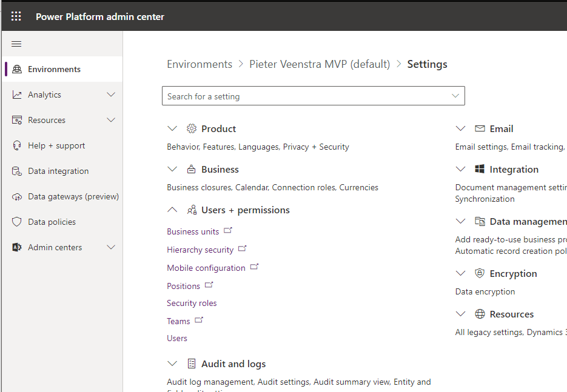Expand the Resources sidebar chevron
Screen dimensions: 567x392
click(111, 120)
